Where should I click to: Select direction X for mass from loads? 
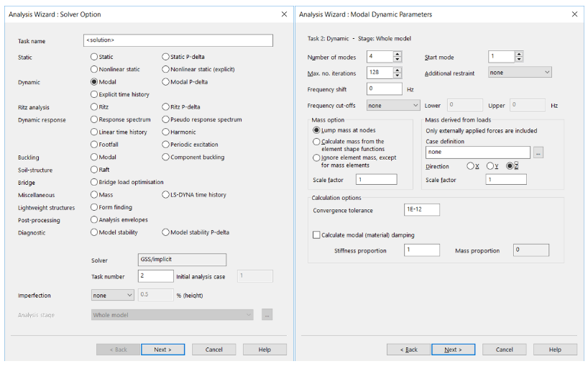coord(471,166)
